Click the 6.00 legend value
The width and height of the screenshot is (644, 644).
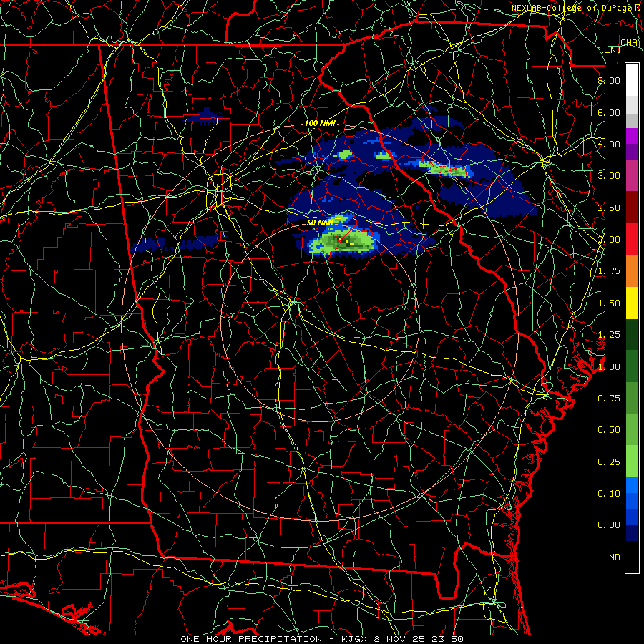click(609, 112)
